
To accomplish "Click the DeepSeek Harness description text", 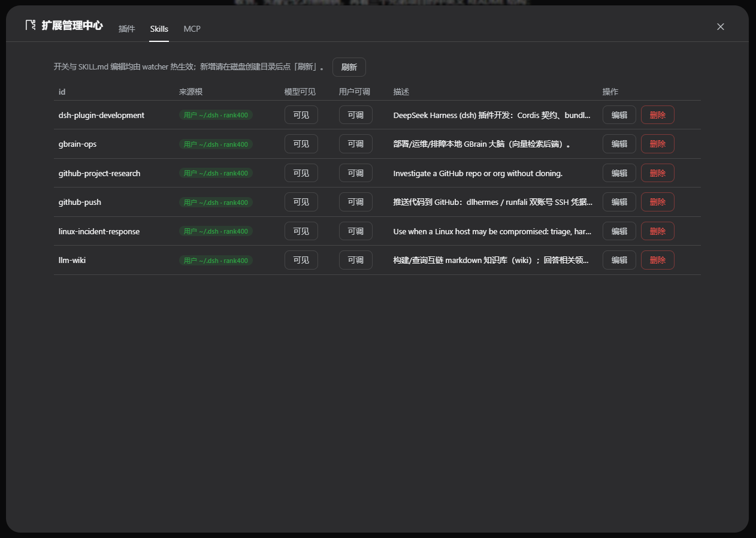I will 492,115.
